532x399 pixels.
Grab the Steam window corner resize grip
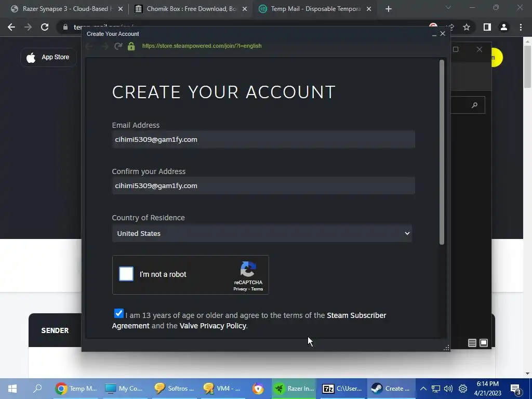446,348
